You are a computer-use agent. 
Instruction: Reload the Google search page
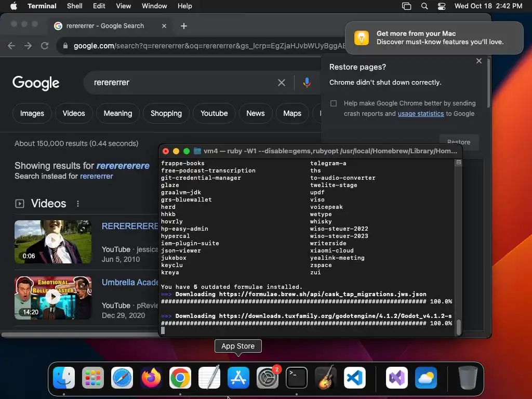pos(45,46)
